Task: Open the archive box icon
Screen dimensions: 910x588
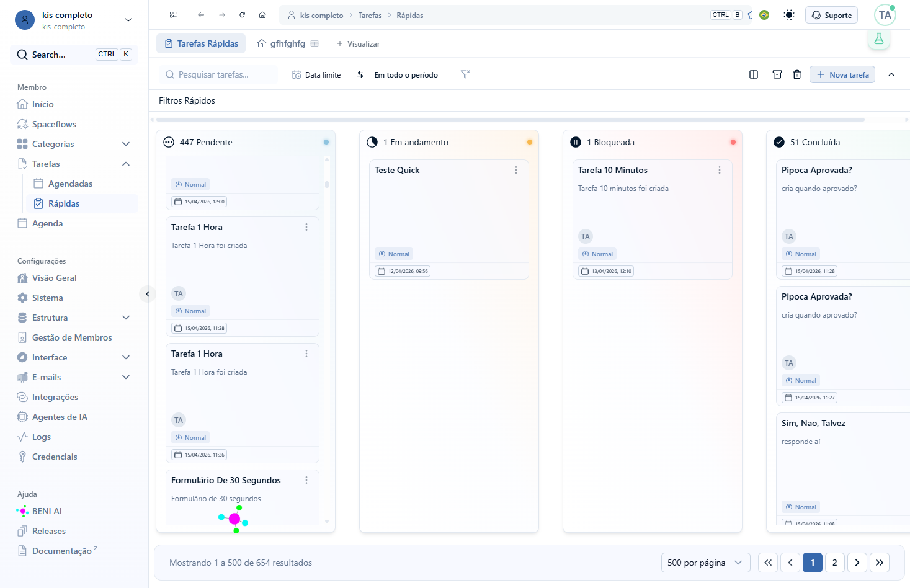Action: coord(777,74)
